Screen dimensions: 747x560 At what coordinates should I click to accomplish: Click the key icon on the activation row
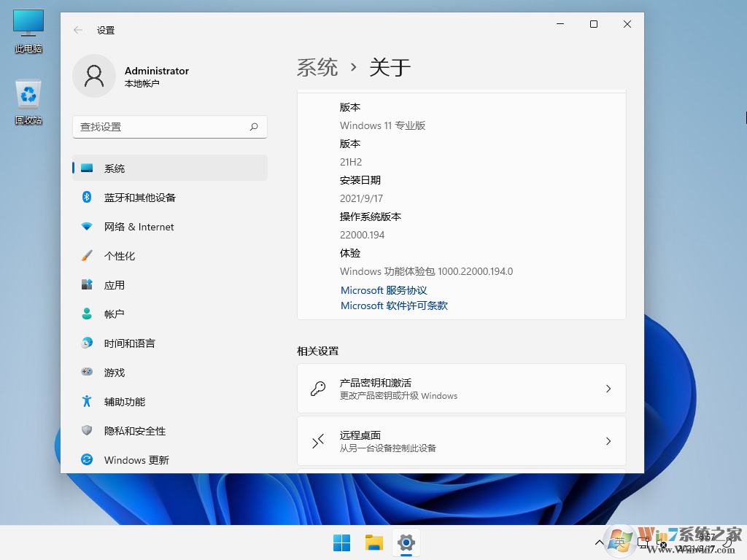click(317, 388)
